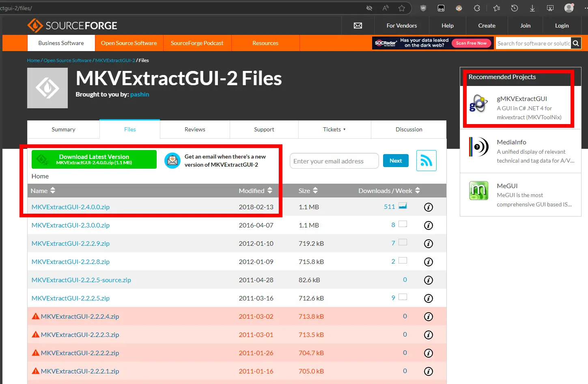Image resolution: width=588 pixels, height=384 pixels.
Task: Focus the Search for software field
Action: point(533,43)
